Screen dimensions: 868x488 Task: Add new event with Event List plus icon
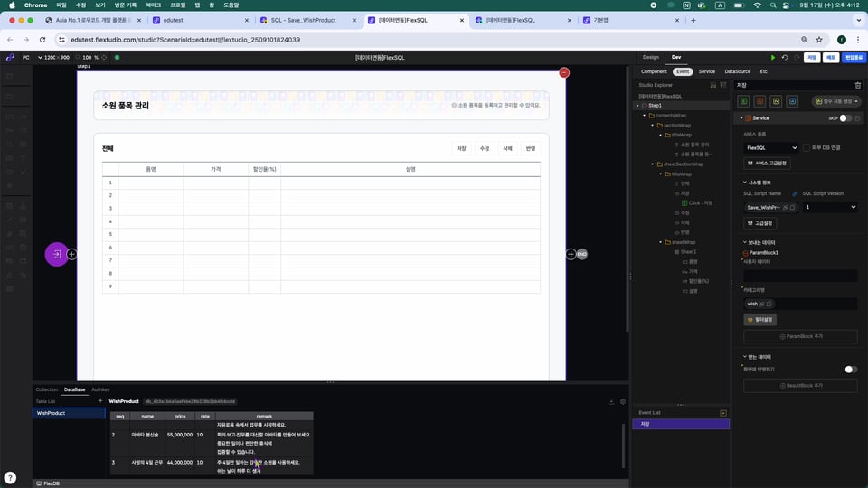coord(723,413)
